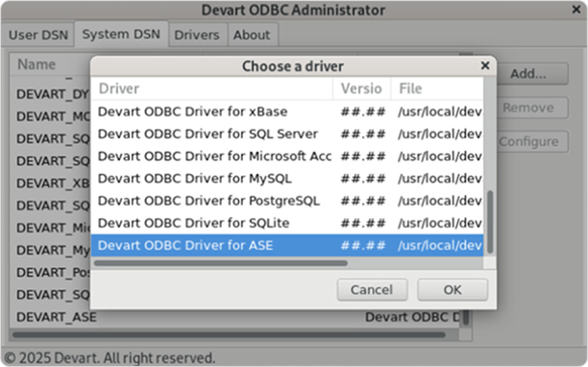This screenshot has height=367, width=588.
Task: Select the DEVART_Po entry in DSN list
Action: coord(53,273)
